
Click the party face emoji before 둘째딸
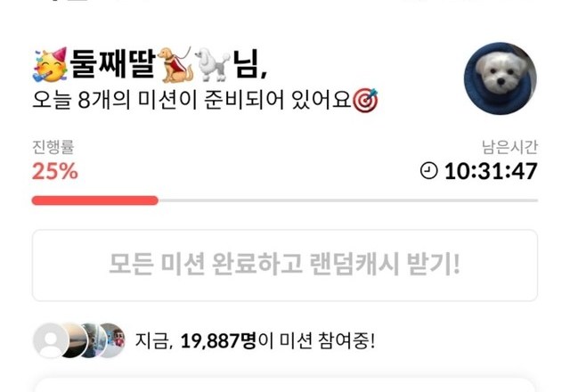pos(50,65)
